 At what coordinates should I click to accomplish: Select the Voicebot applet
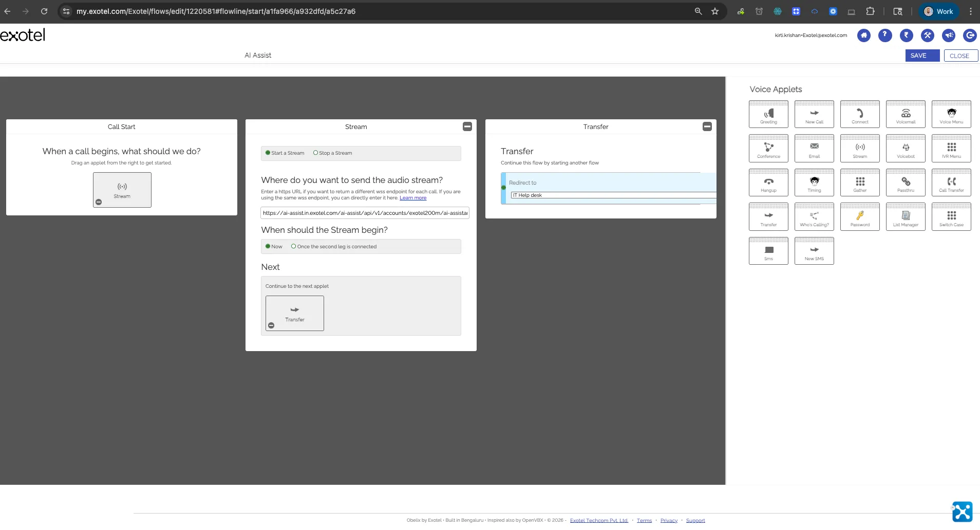[x=906, y=149]
